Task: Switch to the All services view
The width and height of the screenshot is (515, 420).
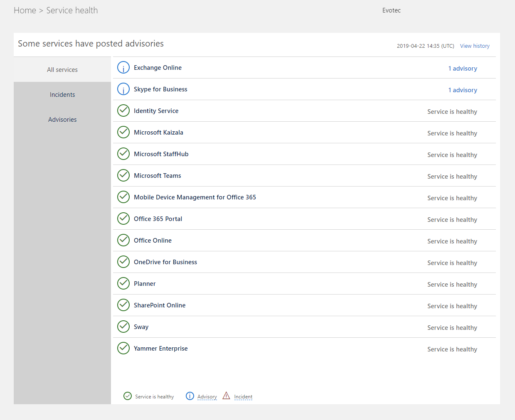Action: click(62, 69)
